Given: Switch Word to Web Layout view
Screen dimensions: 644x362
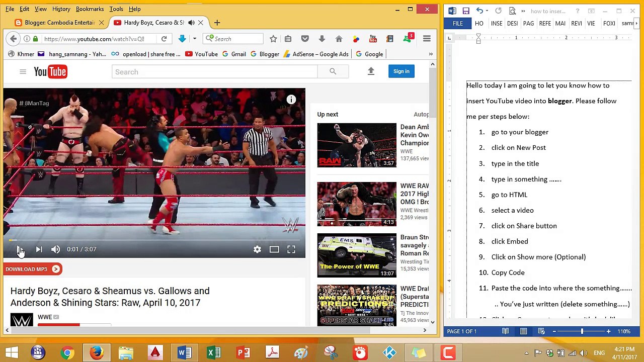Looking at the screenshot, I should click(x=541, y=331).
